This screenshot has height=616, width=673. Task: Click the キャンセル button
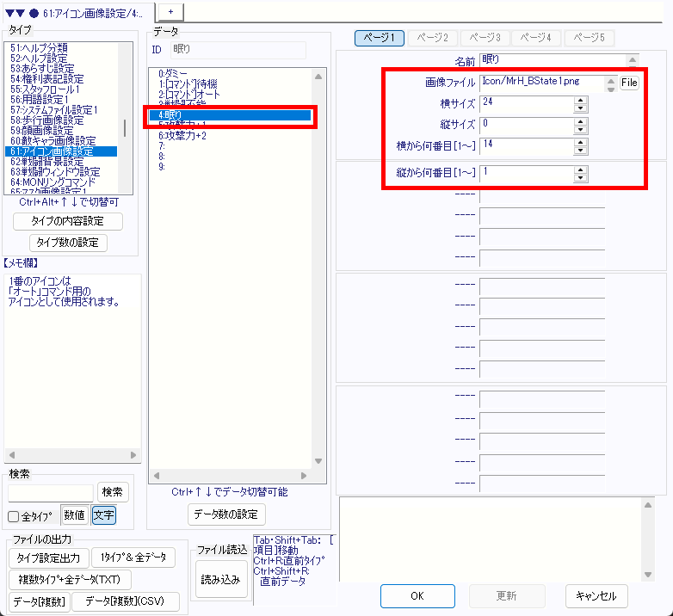[x=596, y=595]
